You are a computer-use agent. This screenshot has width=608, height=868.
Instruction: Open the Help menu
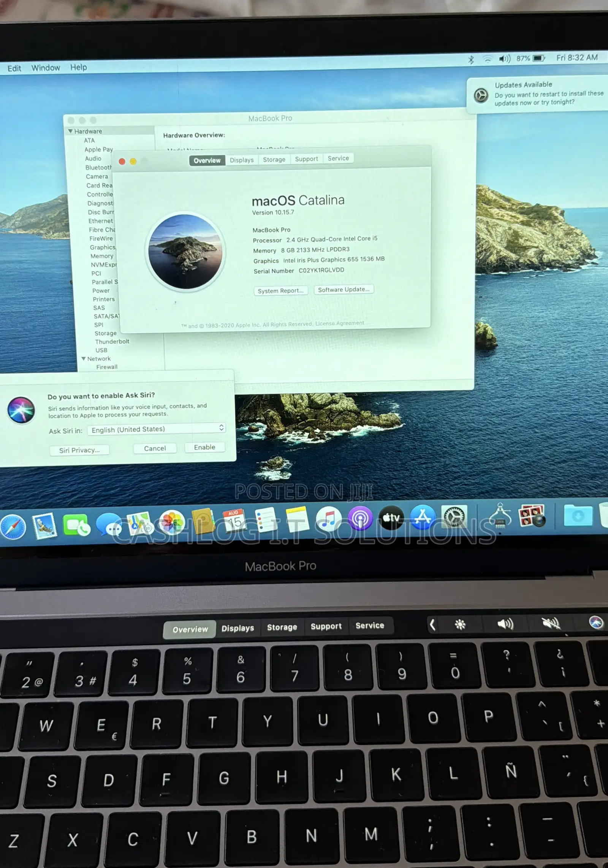79,67
